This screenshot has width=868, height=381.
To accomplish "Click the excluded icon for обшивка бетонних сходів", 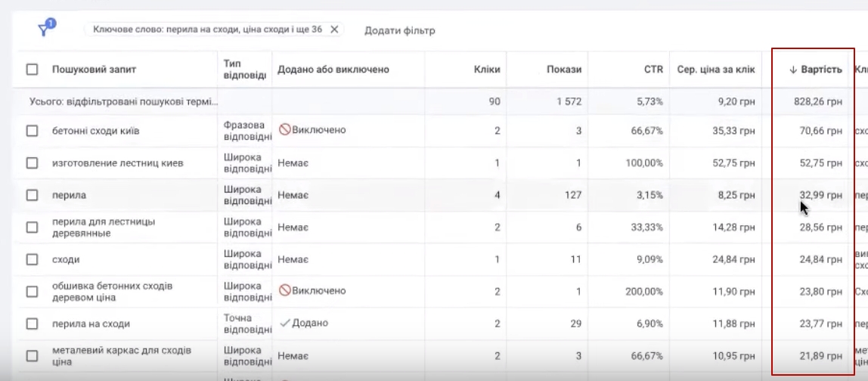I will tap(284, 291).
